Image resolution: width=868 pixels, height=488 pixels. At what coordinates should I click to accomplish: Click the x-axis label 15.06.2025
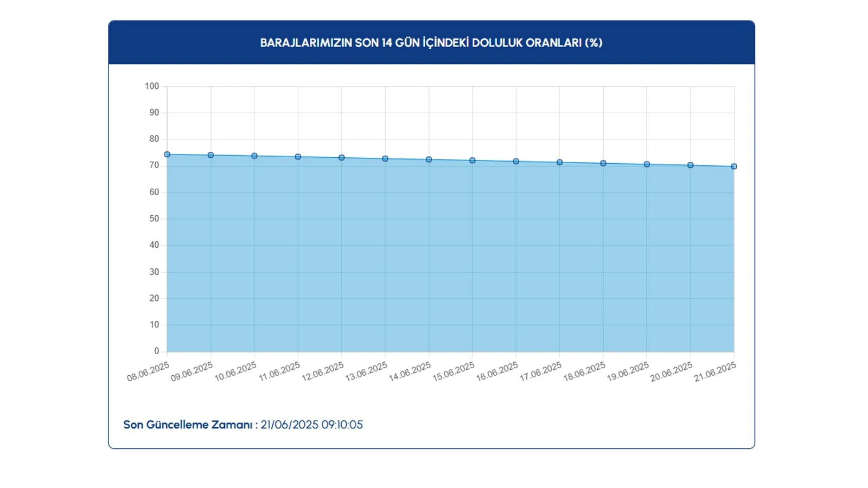(x=454, y=372)
